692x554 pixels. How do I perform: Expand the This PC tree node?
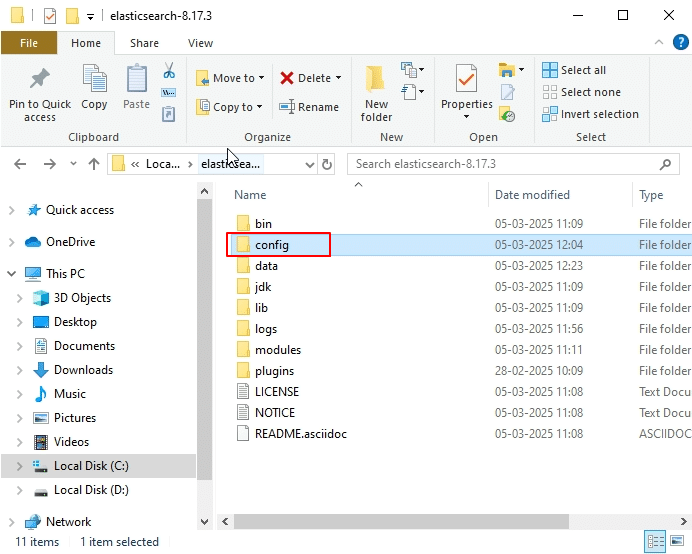tap(12, 274)
